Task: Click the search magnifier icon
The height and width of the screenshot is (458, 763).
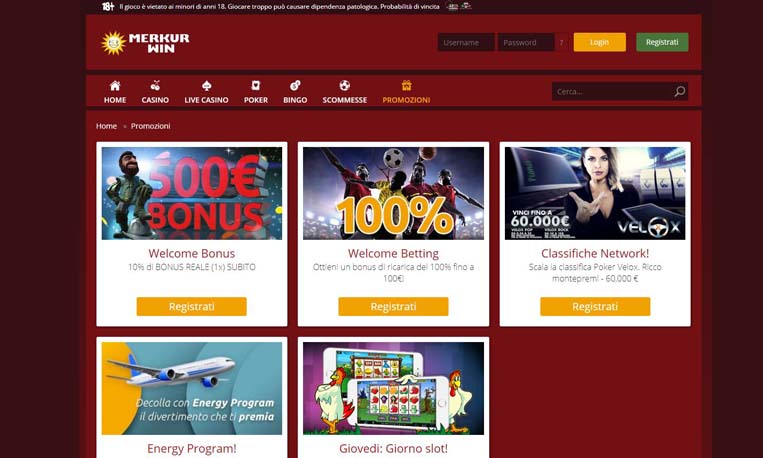Action: coord(680,92)
